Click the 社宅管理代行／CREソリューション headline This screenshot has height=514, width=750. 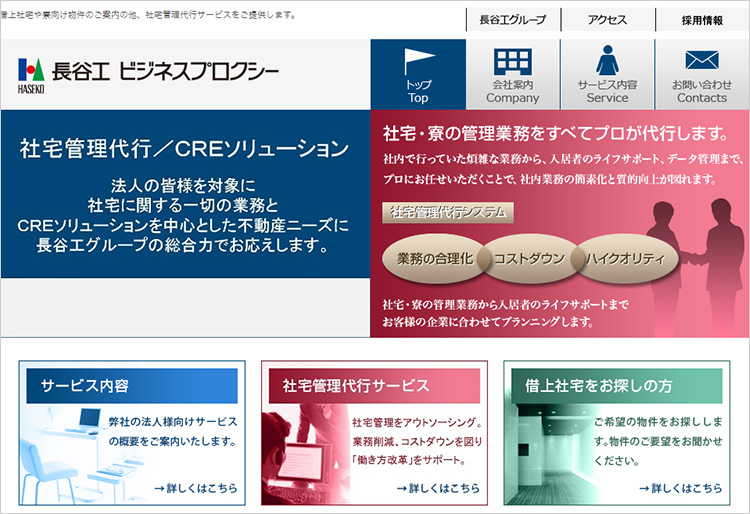(x=184, y=149)
